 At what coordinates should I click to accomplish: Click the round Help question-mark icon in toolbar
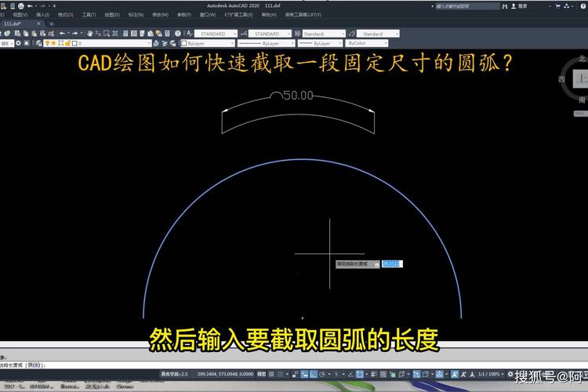click(x=178, y=34)
